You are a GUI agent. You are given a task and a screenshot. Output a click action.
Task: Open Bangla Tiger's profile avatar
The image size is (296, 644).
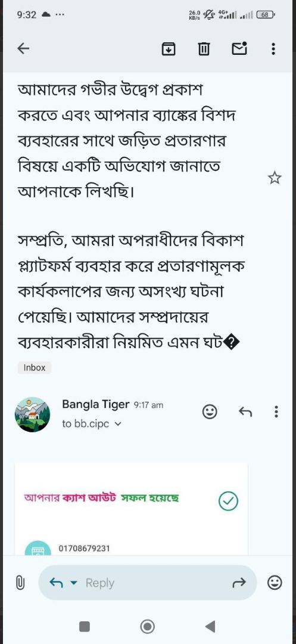(x=32, y=414)
